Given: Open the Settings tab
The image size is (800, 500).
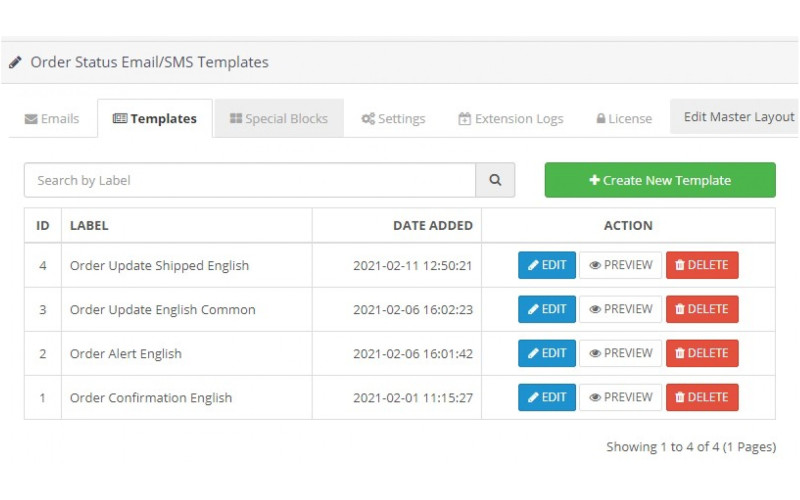Looking at the screenshot, I should click(x=393, y=119).
